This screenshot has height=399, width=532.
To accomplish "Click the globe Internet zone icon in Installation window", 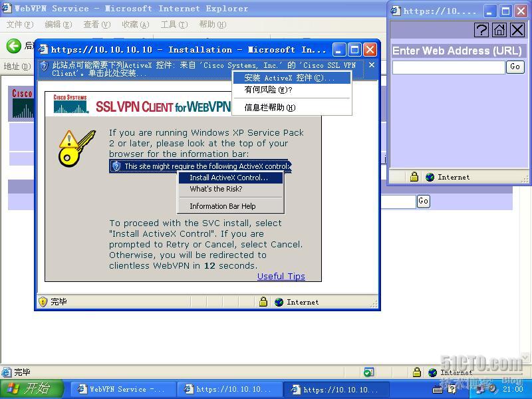I will 279,302.
